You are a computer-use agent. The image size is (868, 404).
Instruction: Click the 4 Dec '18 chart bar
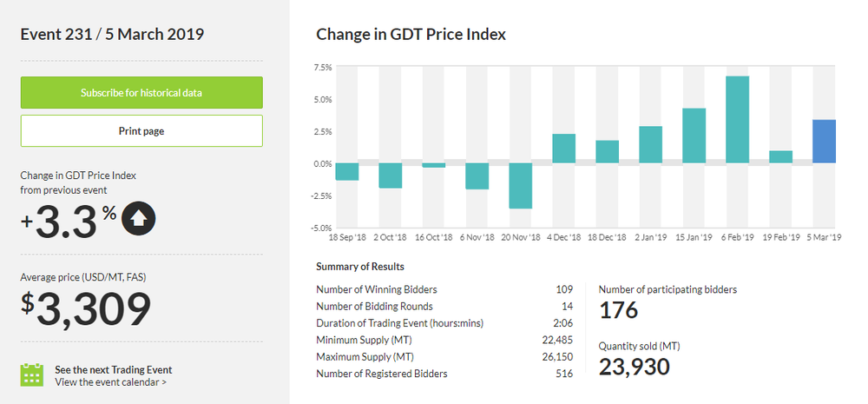click(x=563, y=149)
